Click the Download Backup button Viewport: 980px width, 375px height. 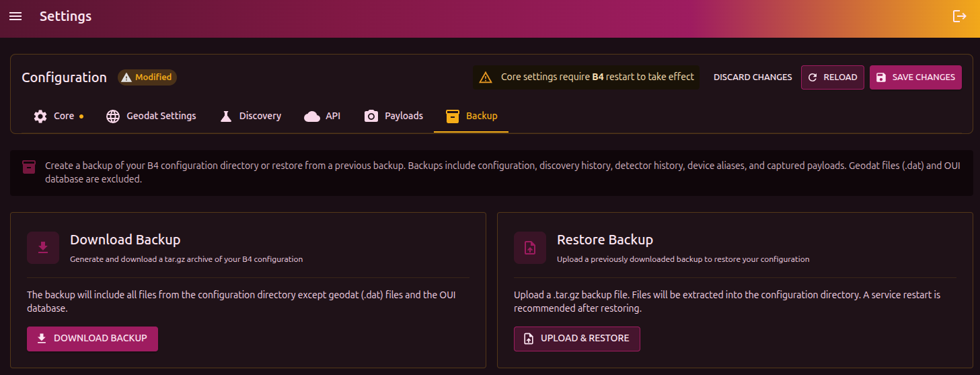pyautogui.click(x=92, y=339)
